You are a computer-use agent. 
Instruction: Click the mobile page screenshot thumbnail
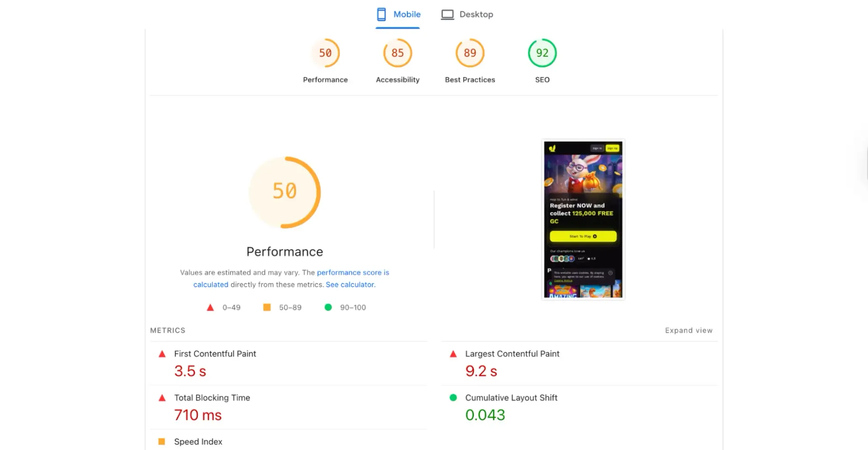point(583,220)
